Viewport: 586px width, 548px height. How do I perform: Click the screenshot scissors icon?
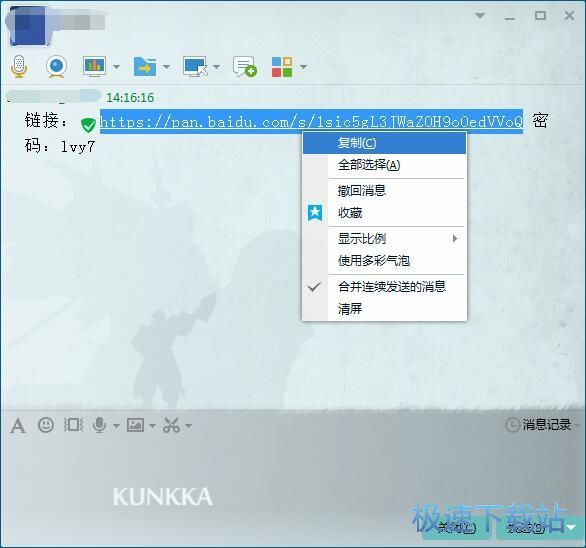pyautogui.click(x=172, y=425)
